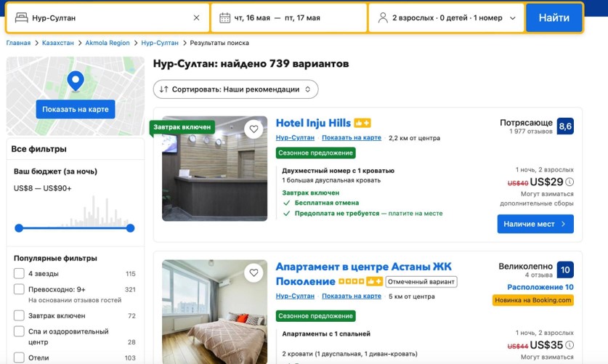Image resolution: width=608 pixels, height=364 pixels.
Task: Go to Главная breadcrumb
Action: 18,43
